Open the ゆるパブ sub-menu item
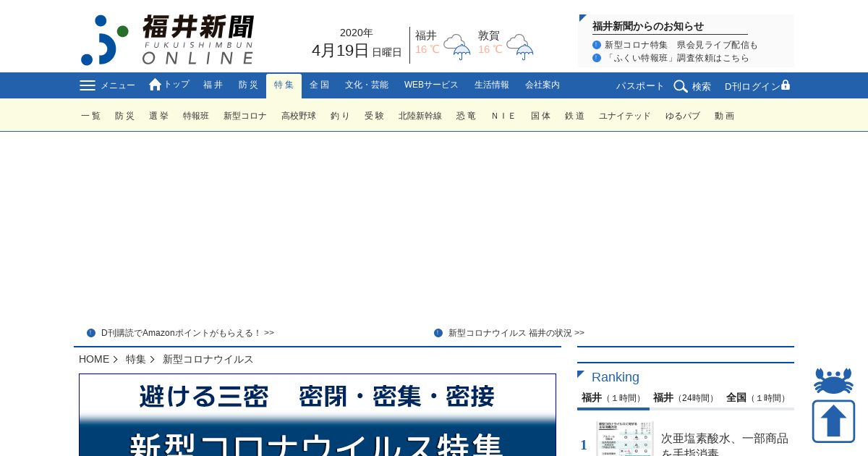 tap(683, 116)
